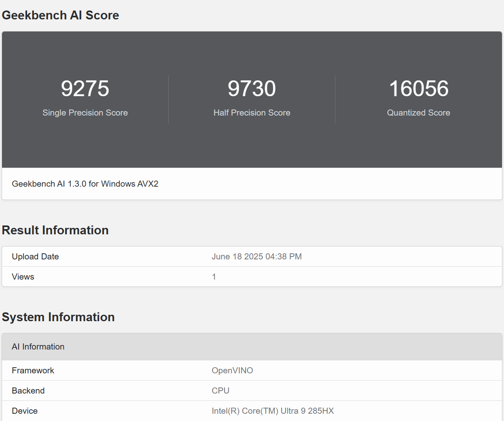
Task: Click the Quantized Score label
Action: click(419, 113)
